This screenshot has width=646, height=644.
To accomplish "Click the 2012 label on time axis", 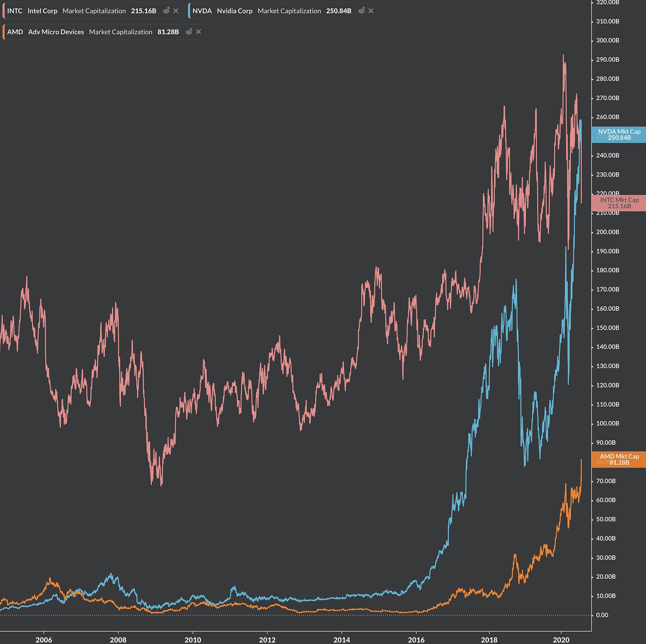I will (x=267, y=640).
